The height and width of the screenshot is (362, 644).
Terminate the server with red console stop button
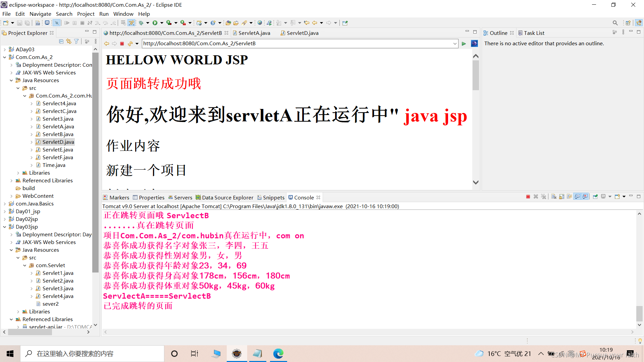(528, 197)
